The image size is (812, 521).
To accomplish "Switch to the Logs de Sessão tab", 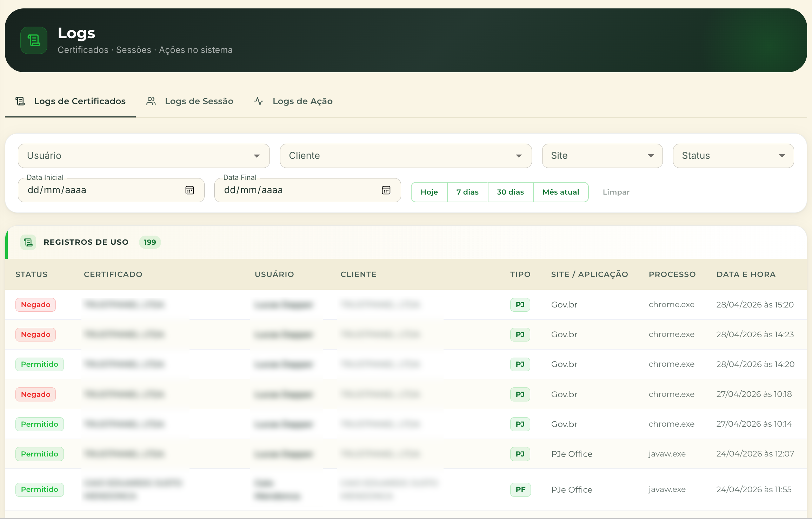I will [190, 101].
